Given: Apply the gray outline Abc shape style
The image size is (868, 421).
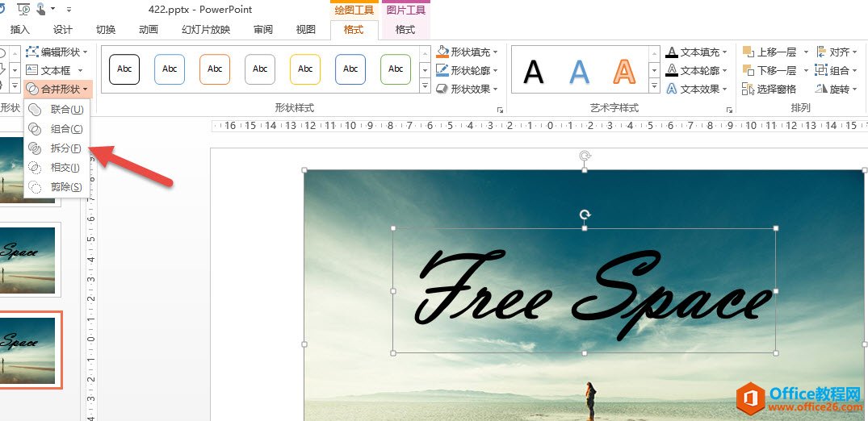Looking at the screenshot, I should pos(260,69).
